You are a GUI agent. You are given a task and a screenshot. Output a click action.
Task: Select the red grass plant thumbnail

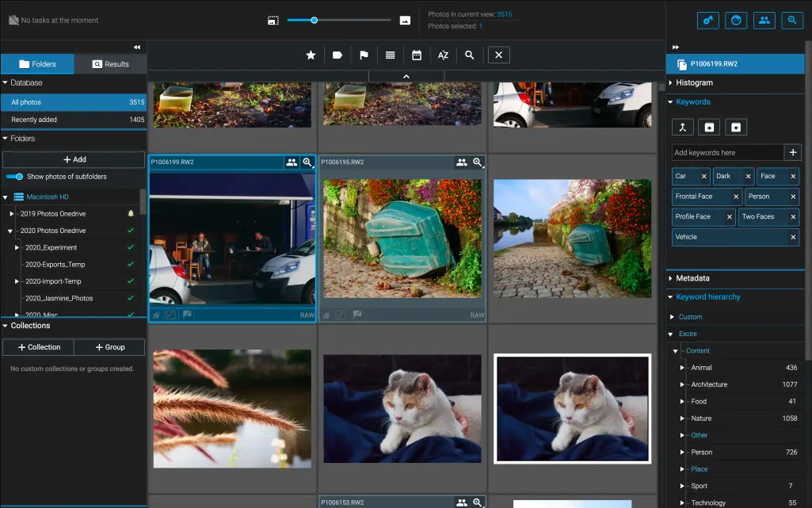232,409
